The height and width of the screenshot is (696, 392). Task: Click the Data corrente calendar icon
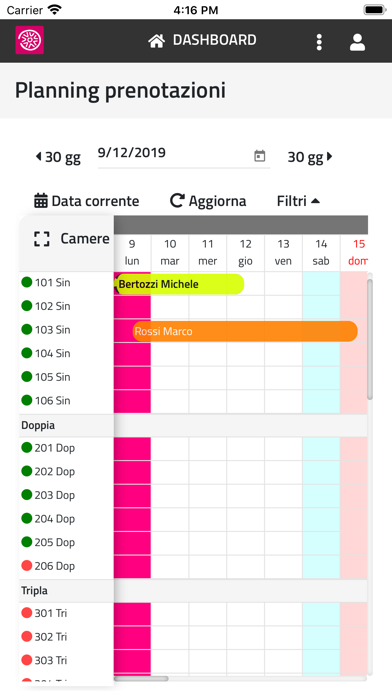point(41,201)
